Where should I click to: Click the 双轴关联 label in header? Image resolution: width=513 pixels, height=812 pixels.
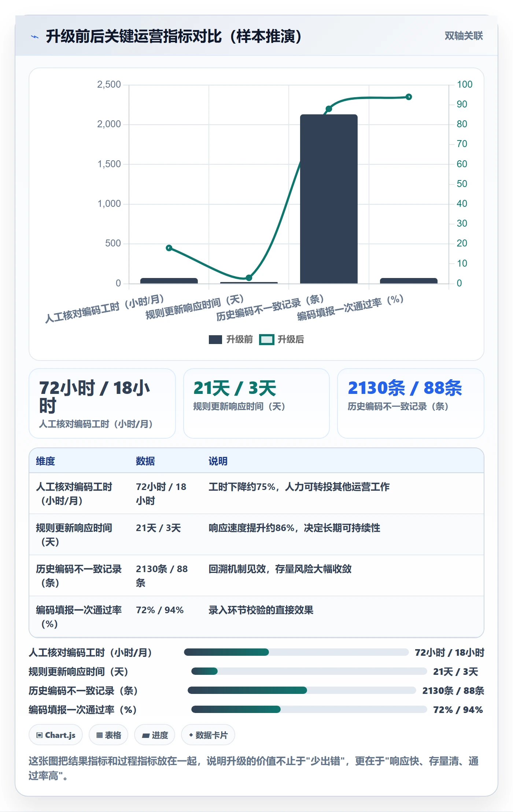point(464,36)
